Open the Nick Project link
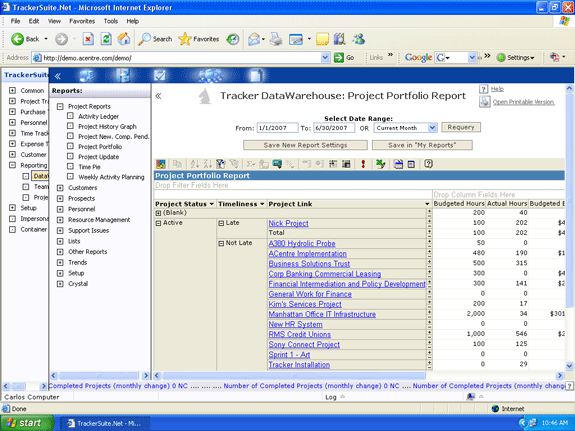The width and height of the screenshot is (575, 431). click(x=288, y=223)
